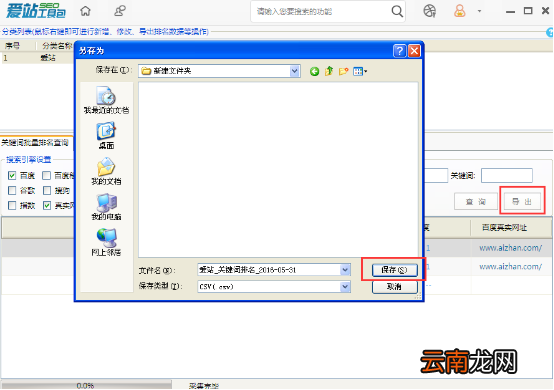This screenshot has height=390, width=554.
Task: Click the Cancel button in dialog
Action: pos(394,286)
